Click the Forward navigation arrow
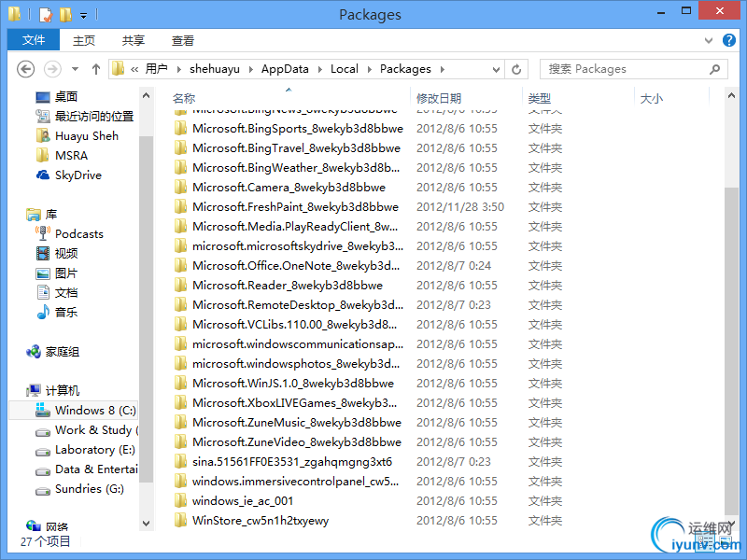747x560 pixels. [x=52, y=69]
